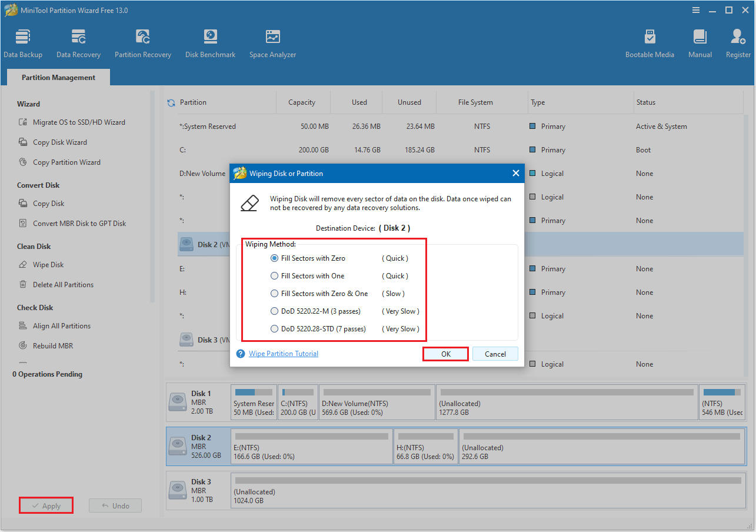The width and height of the screenshot is (756, 532).
Task: Expand the hamburger menu at top right
Action: click(x=696, y=10)
